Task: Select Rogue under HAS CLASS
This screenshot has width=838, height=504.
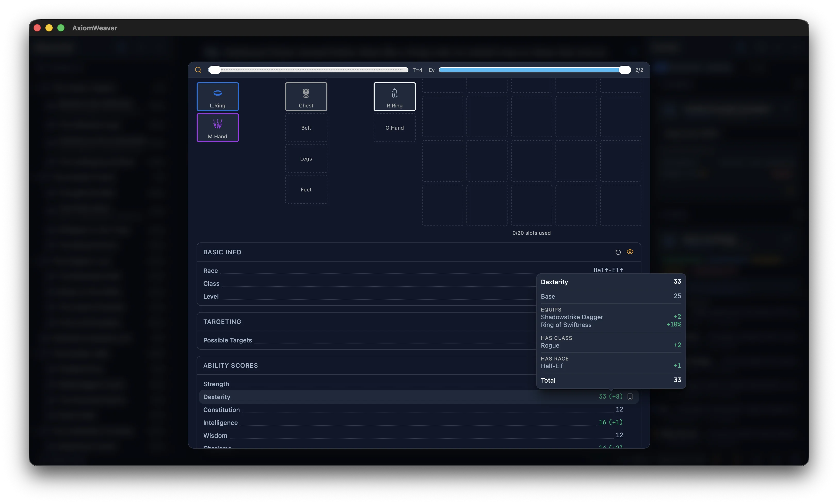Action: pyautogui.click(x=550, y=345)
